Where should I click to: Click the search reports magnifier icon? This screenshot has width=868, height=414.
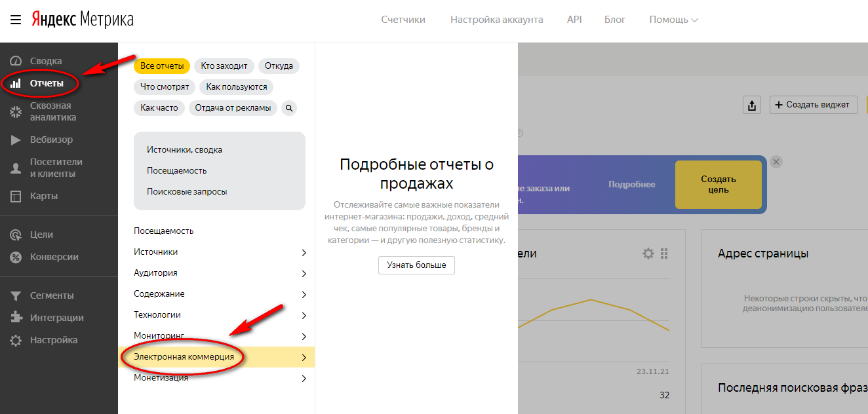click(290, 108)
